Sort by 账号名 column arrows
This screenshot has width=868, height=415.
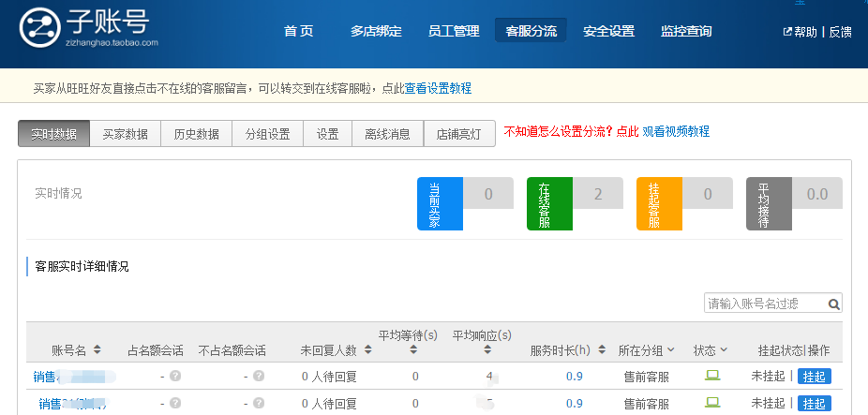click(97, 350)
